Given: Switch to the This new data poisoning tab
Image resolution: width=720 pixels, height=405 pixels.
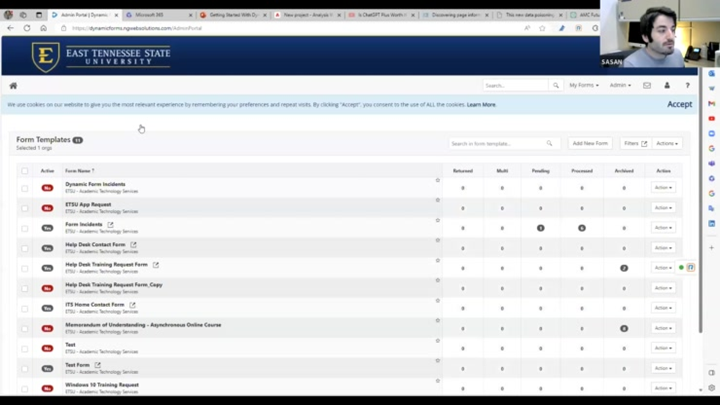Looking at the screenshot, I should click(529, 15).
